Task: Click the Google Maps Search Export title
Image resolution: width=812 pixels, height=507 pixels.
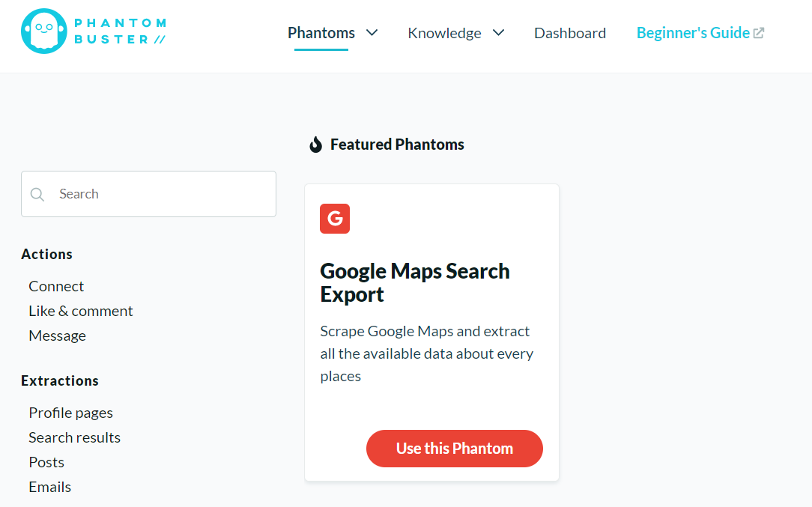Action: [415, 283]
